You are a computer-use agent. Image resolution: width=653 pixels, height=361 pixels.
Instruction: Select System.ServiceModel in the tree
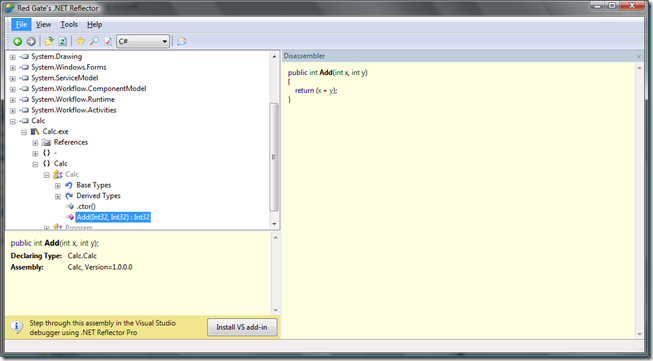pos(65,78)
